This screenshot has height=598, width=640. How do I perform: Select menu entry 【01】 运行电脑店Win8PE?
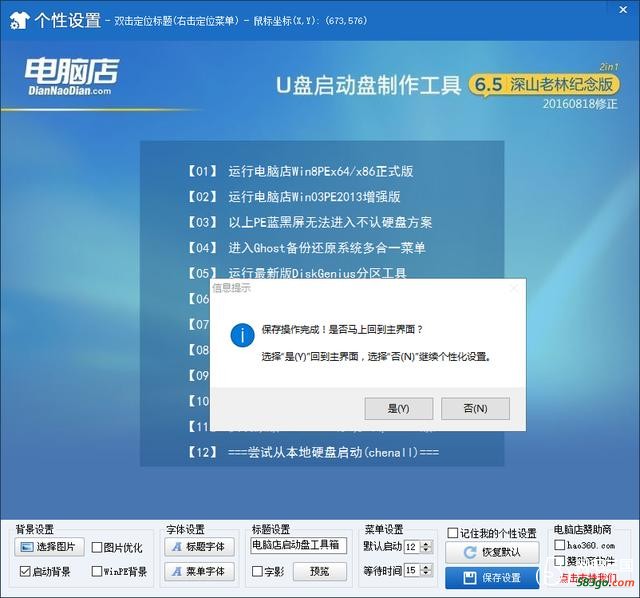(300, 171)
